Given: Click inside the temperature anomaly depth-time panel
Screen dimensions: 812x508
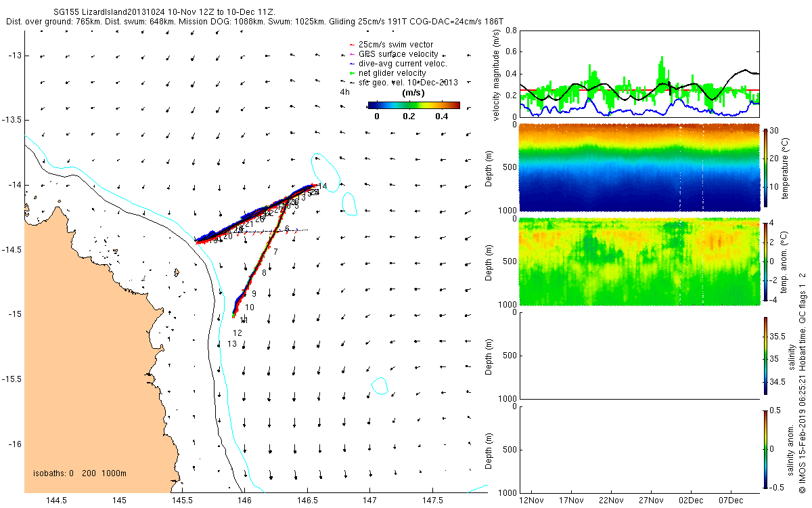Looking at the screenshot, I should (639, 261).
